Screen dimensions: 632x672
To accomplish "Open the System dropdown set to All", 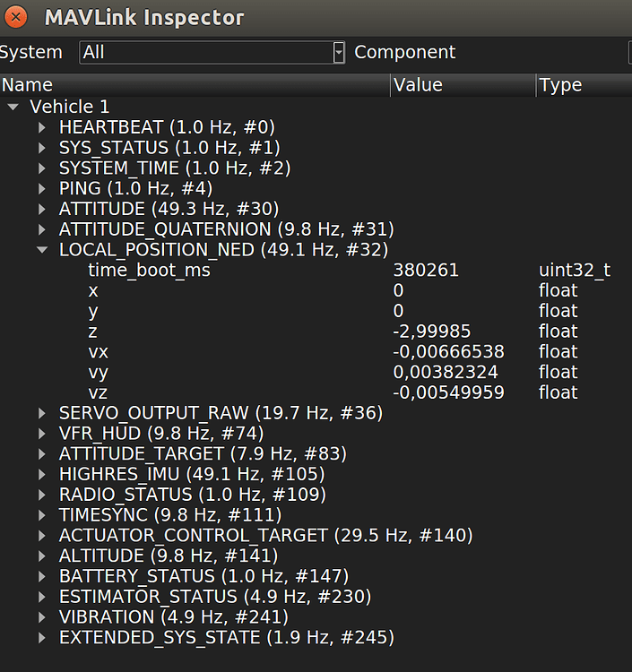I will coord(212,52).
